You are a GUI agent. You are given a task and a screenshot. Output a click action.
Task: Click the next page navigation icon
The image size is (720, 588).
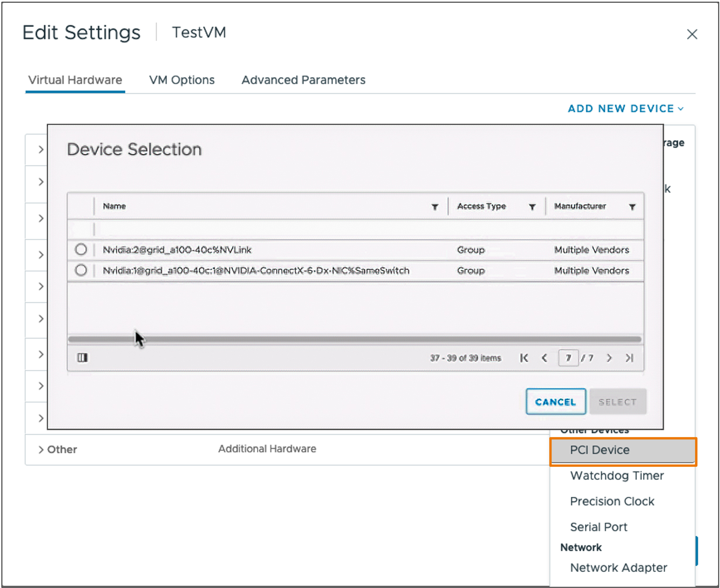coord(609,357)
